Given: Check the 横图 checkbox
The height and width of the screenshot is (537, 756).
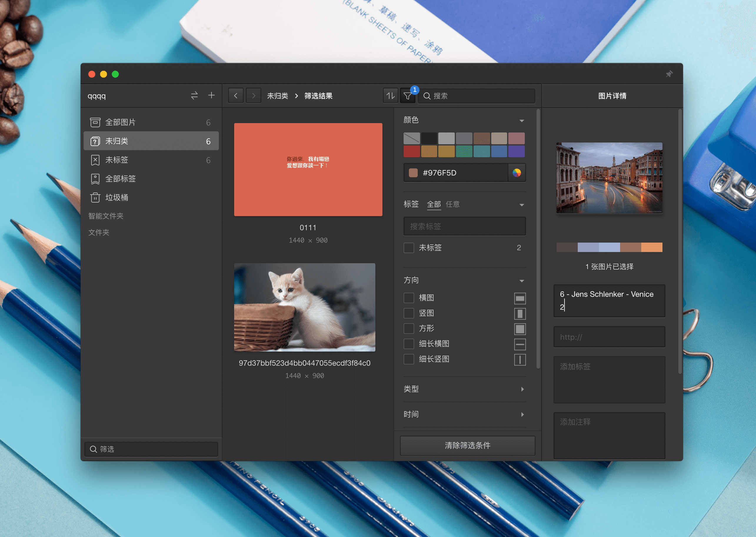Looking at the screenshot, I should (x=409, y=298).
